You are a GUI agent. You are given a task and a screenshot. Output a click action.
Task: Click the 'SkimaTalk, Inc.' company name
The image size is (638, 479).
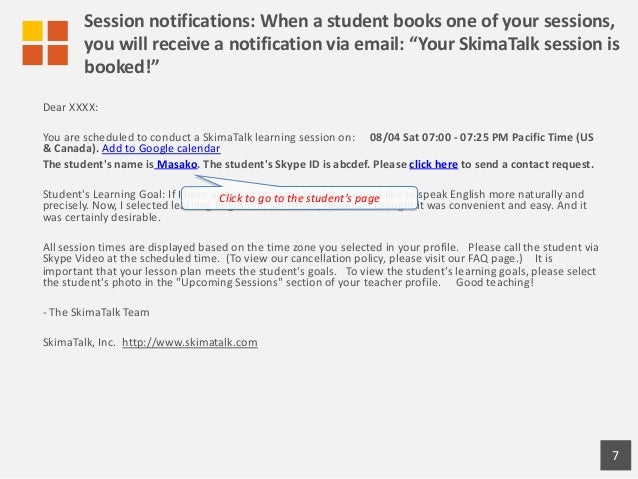point(78,342)
